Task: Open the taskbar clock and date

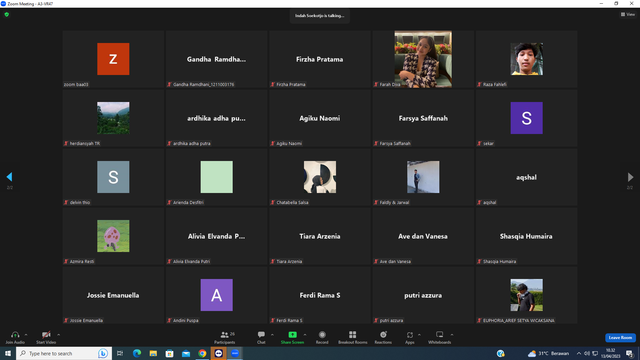Action: click(x=610, y=353)
